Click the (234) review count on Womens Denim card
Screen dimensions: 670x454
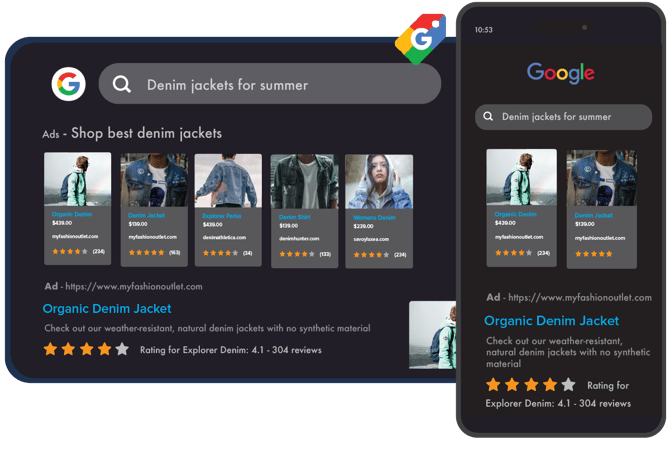click(400, 255)
